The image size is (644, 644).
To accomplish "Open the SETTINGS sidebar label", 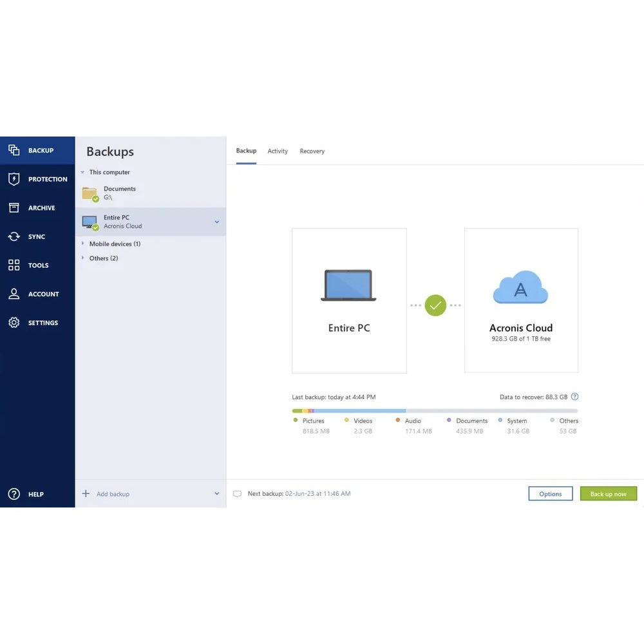I will (43, 323).
